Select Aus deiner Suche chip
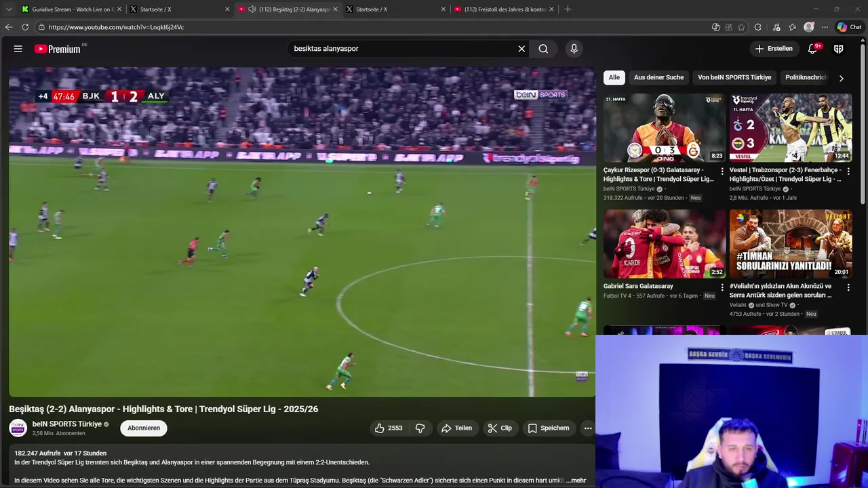This screenshot has height=488, width=868. 658,78
